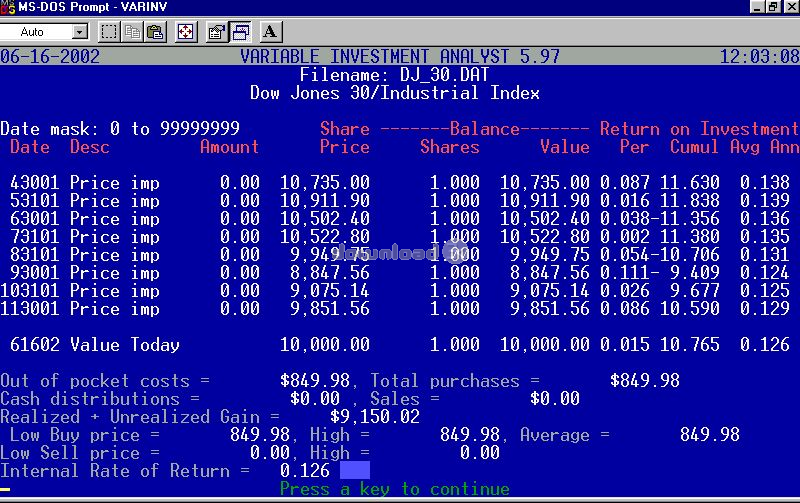Minimize the MS-DOS Prompt window
800x503 pixels.
click(x=757, y=7)
